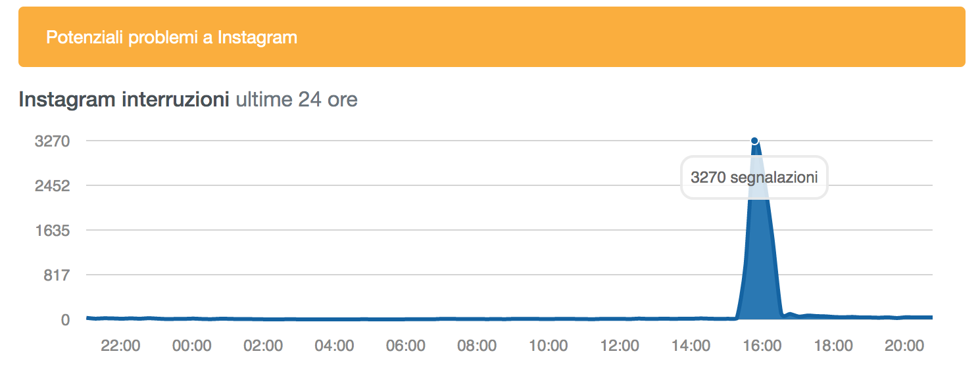Click the 22:00 time axis label
This screenshot has height=368, width=980.
coord(120,346)
